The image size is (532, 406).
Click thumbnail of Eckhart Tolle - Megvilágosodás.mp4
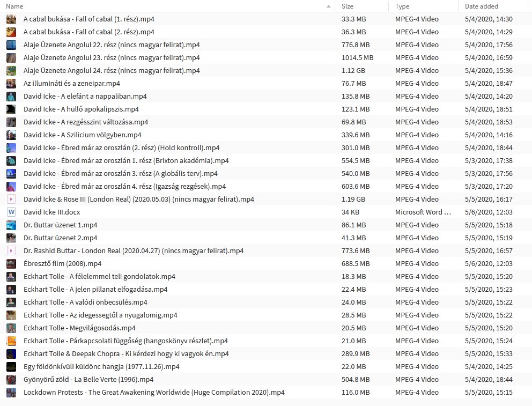tap(11, 328)
